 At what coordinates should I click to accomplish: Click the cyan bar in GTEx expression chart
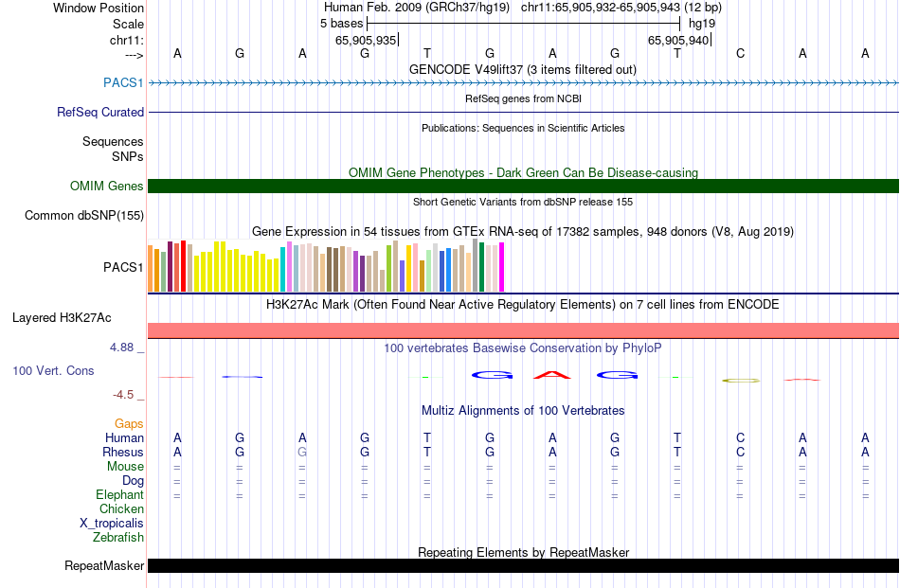[283, 270]
